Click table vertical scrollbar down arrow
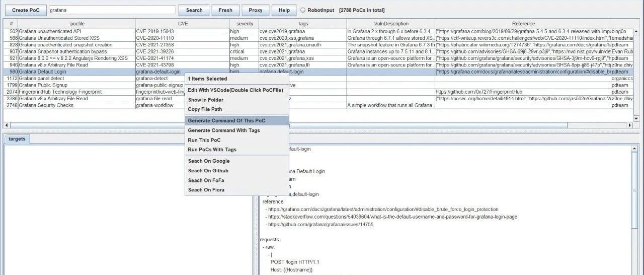The image size is (644, 275). [x=636, y=118]
